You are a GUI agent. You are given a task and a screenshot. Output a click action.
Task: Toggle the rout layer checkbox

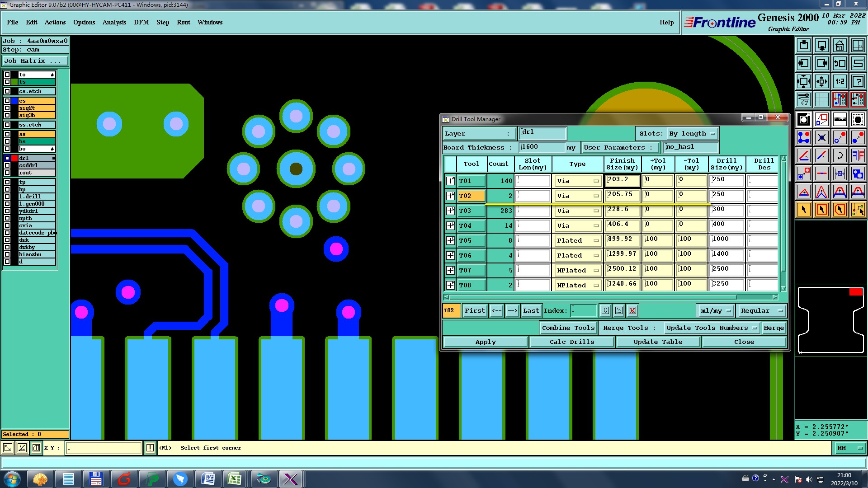pyautogui.click(x=7, y=173)
